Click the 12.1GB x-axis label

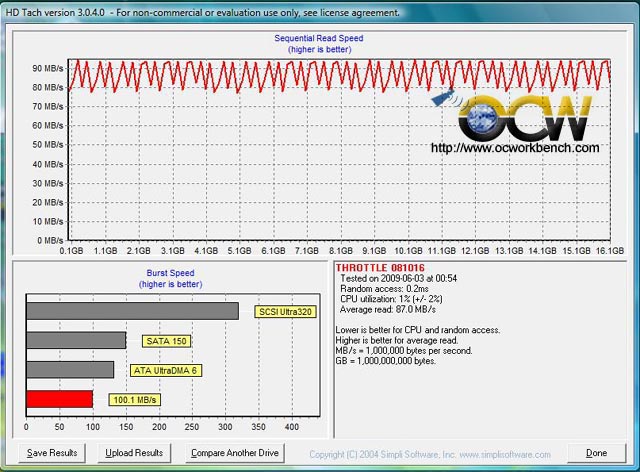475,251
